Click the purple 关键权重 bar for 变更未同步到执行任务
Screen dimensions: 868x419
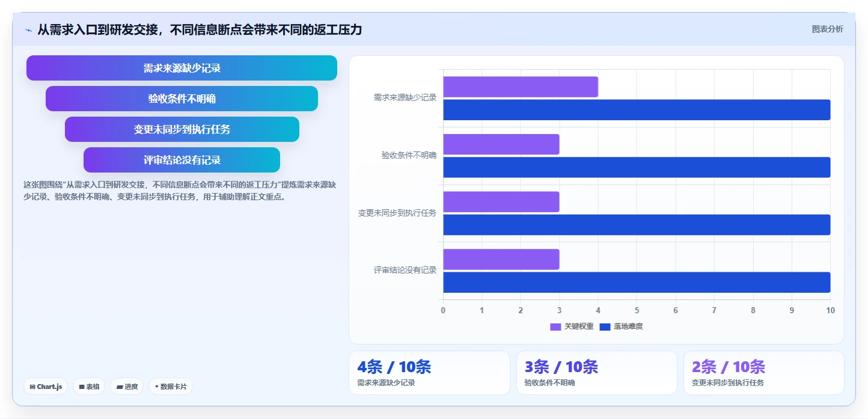501,202
